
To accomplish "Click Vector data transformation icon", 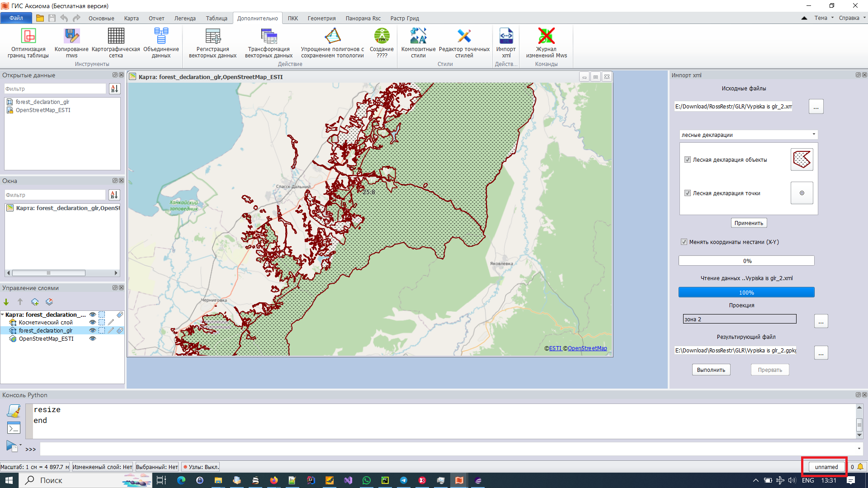I will pyautogui.click(x=269, y=36).
